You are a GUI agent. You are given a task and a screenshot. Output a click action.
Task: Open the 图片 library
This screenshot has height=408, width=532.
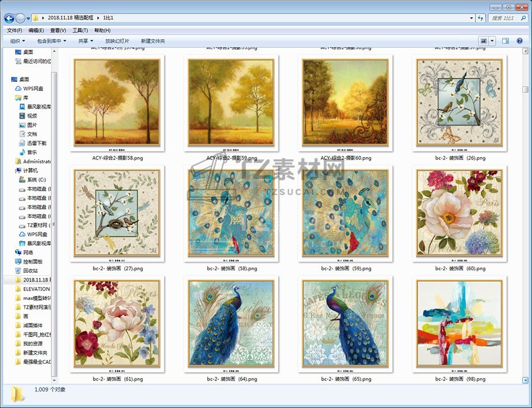(28, 125)
